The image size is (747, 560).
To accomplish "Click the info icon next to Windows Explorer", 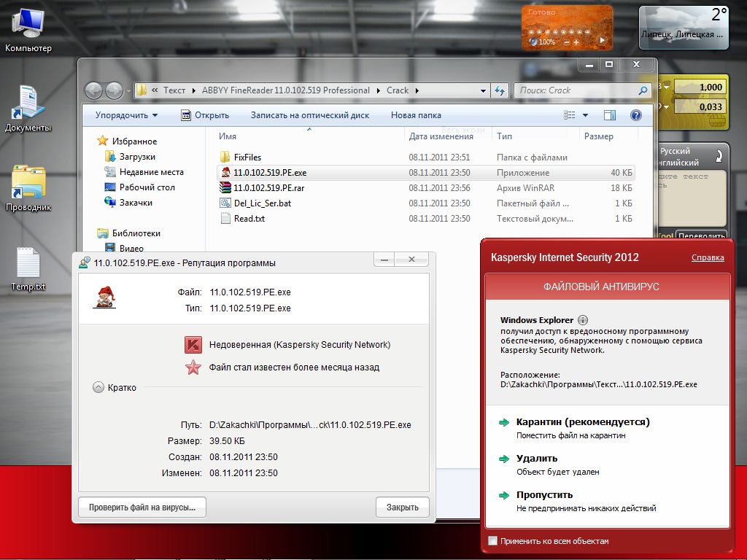I will [583, 320].
